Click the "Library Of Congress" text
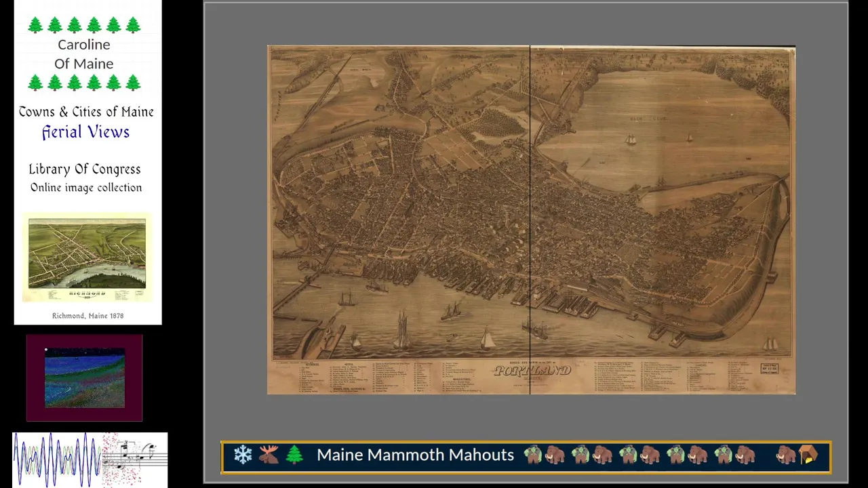Viewport: 868px width, 488px height. point(85,169)
